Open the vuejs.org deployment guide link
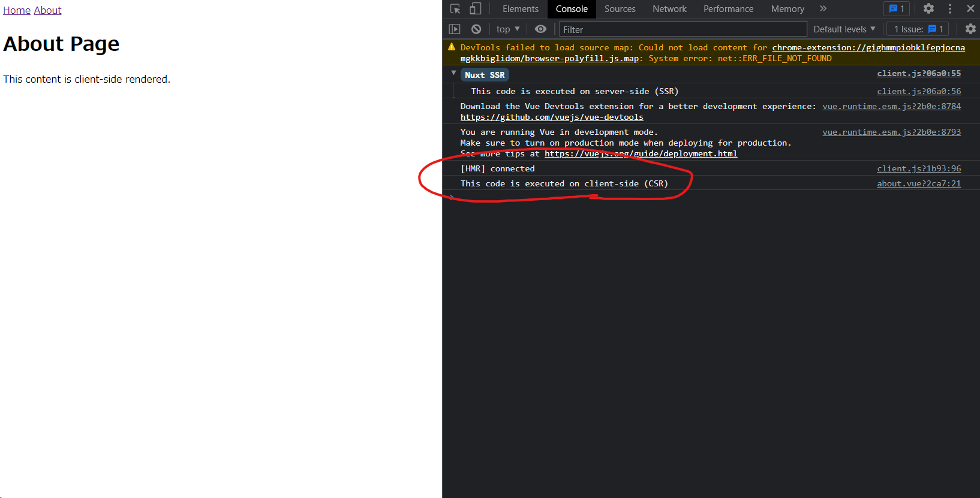Image resolution: width=980 pixels, height=498 pixels. pyautogui.click(x=641, y=153)
